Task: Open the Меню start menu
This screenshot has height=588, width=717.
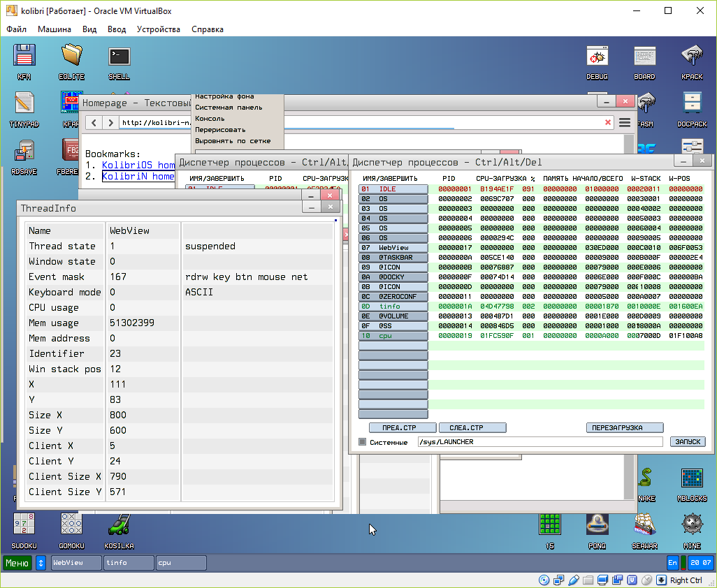Action: click(x=17, y=563)
